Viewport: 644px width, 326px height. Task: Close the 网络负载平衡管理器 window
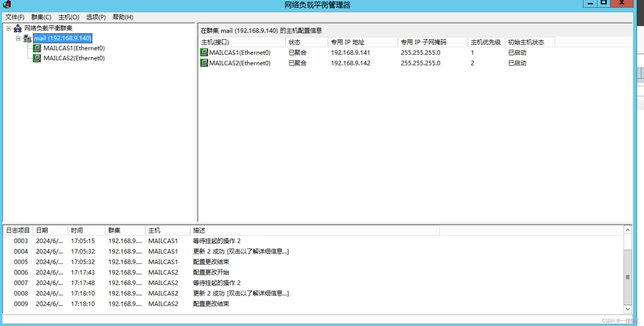(621, 3)
